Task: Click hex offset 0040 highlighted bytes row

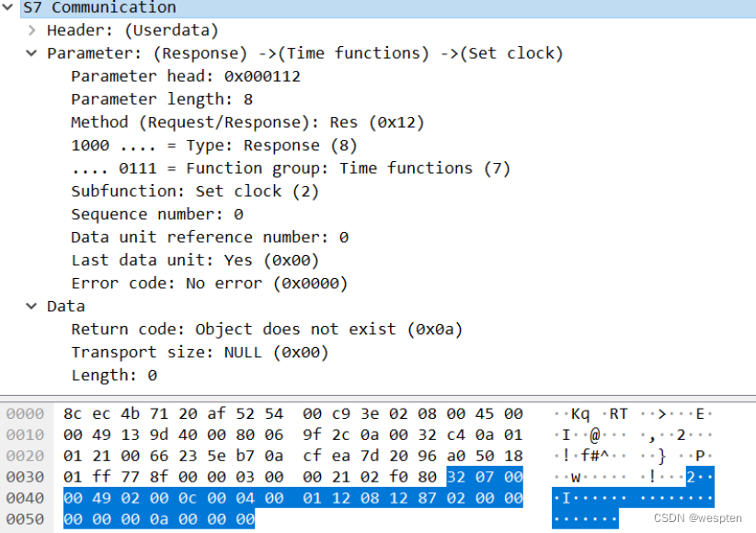Action: 292,498
